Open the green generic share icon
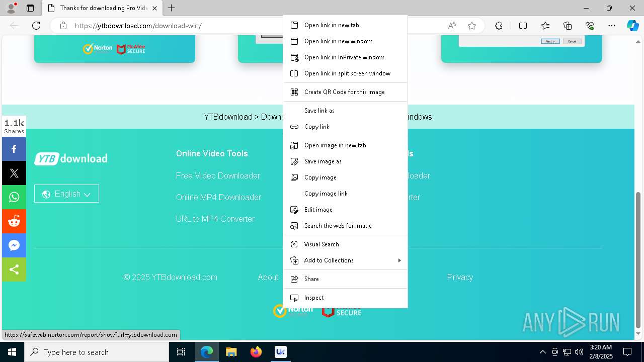The image size is (644, 362). [14, 269]
